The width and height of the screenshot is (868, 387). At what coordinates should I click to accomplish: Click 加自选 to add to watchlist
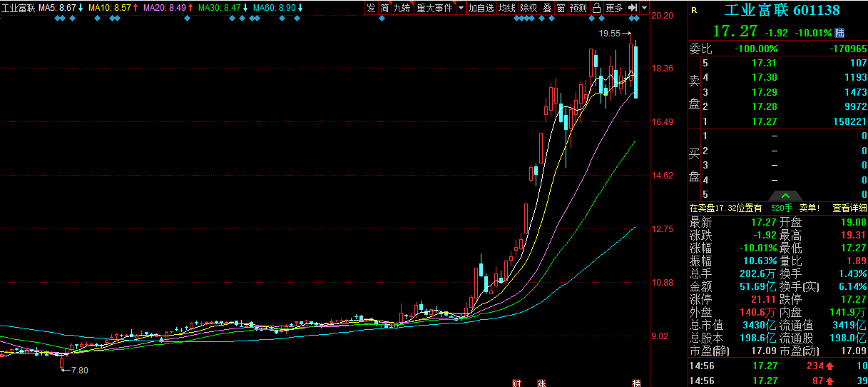coord(481,8)
